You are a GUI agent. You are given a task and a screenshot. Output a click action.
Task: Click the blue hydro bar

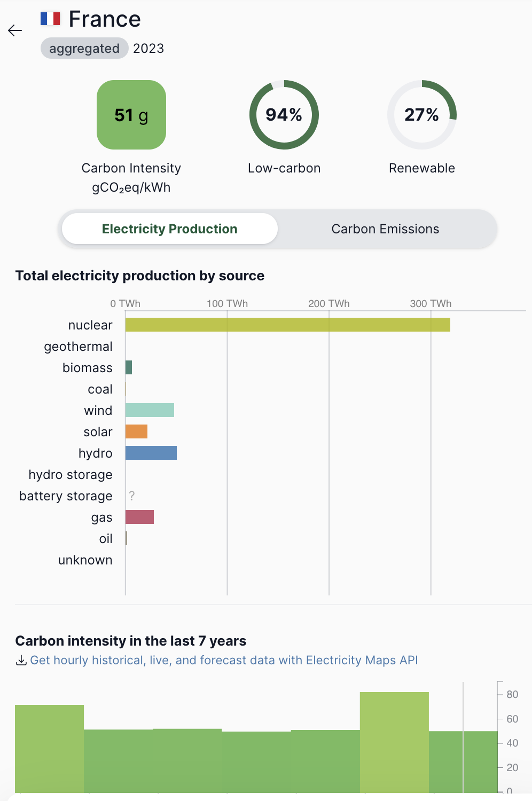pos(151,453)
